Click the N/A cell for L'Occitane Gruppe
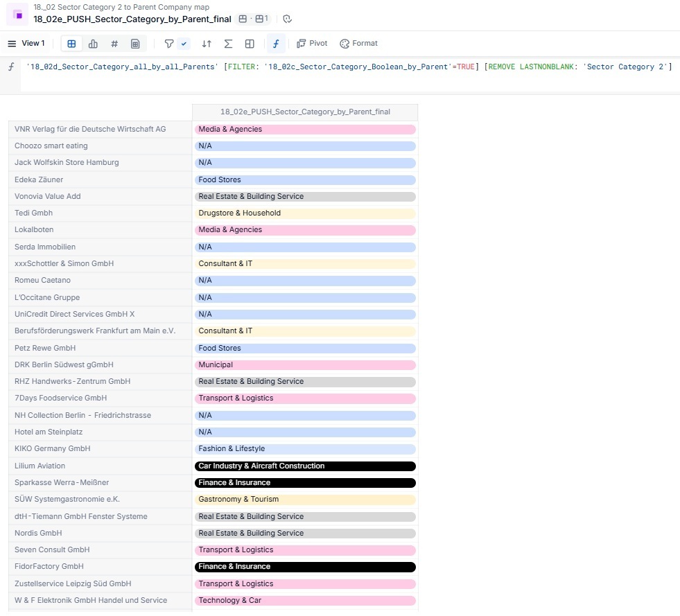The height and width of the screenshot is (616, 680). pos(305,298)
